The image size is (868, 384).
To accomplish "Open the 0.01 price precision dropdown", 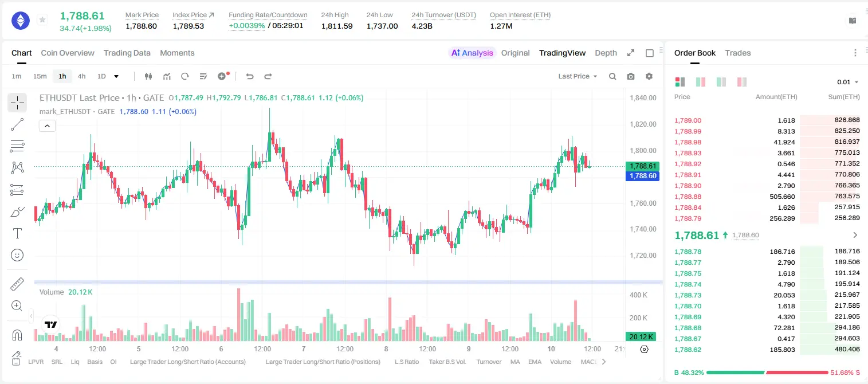I will point(848,82).
